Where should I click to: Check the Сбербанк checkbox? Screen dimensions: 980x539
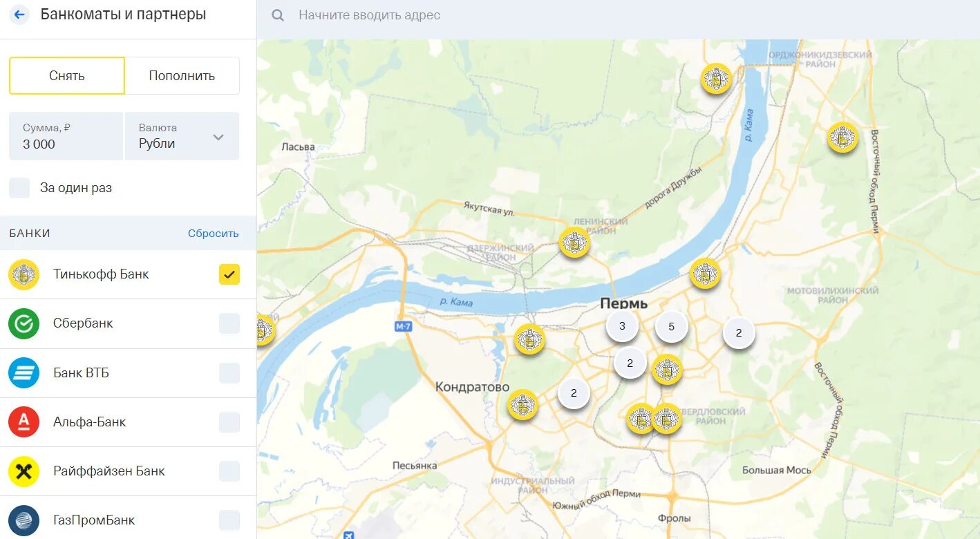tap(229, 323)
